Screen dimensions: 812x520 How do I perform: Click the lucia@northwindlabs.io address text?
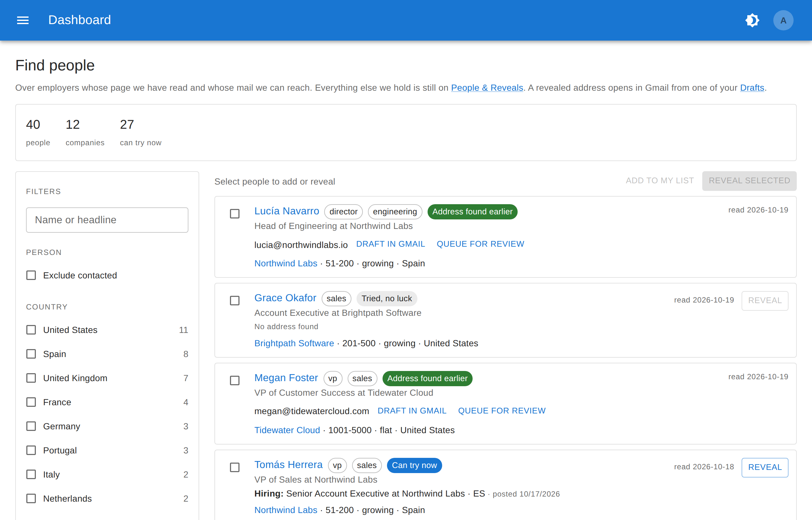(x=301, y=245)
